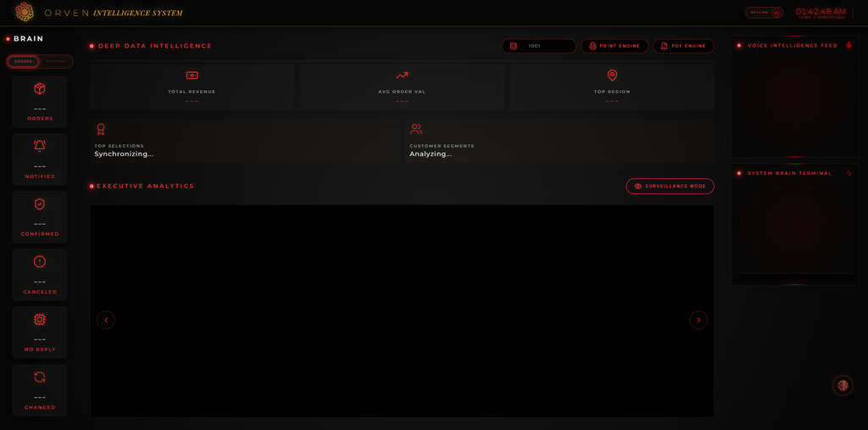Click the Top Region map pin icon
This screenshot has height=430, width=868.
click(612, 75)
